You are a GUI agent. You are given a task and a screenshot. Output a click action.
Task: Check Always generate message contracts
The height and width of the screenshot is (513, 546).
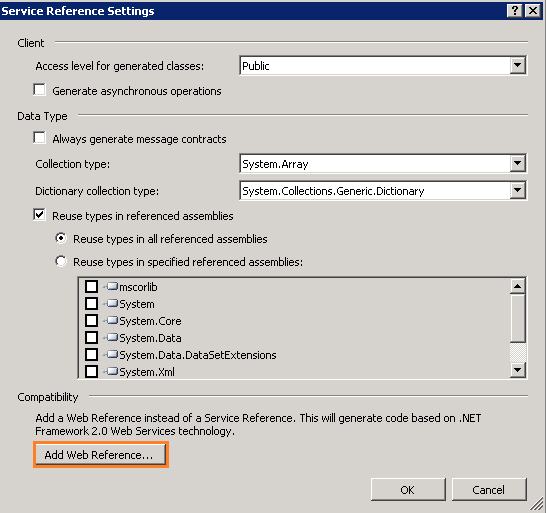point(39,137)
